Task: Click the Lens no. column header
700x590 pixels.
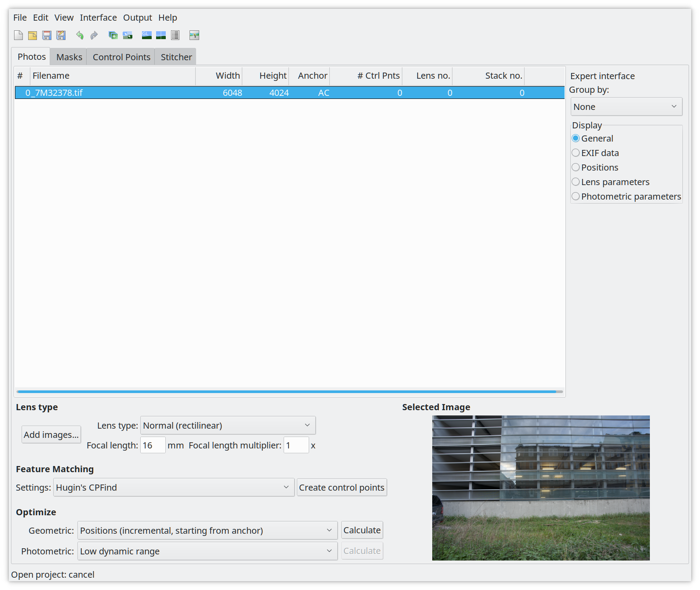Action: [427, 76]
